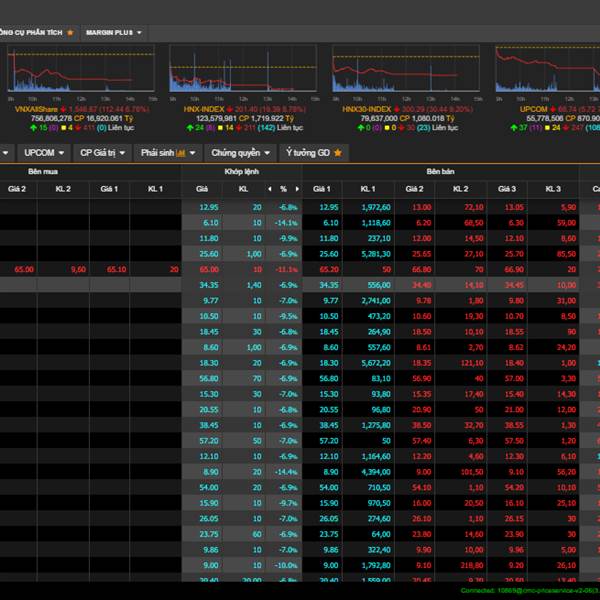The height and width of the screenshot is (600, 600).
Task: Click the Bên mua group header
Action: (x=43, y=172)
